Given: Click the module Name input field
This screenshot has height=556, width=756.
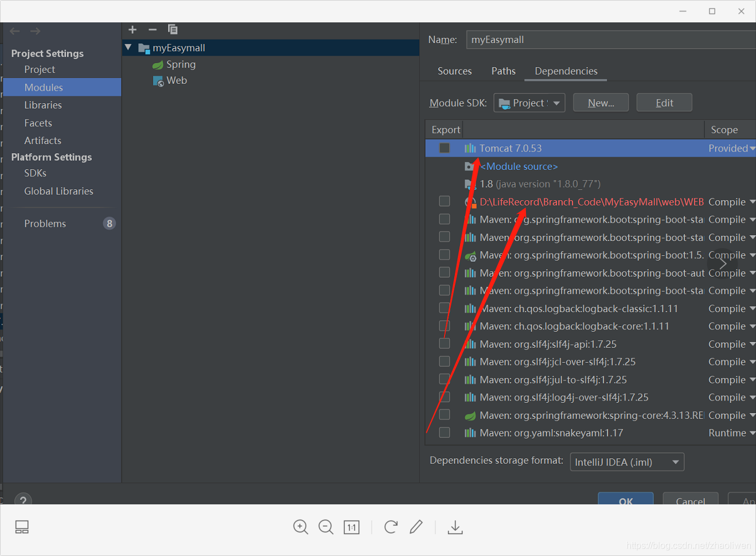Looking at the screenshot, I should coord(611,40).
